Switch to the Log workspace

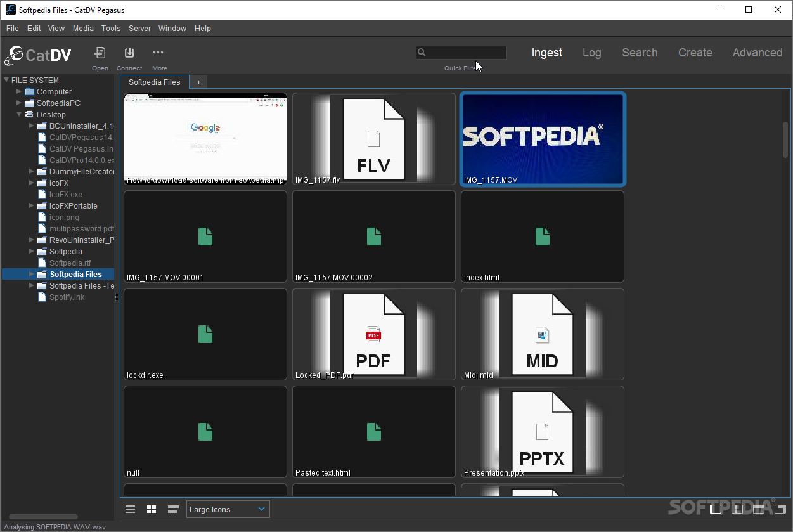pyautogui.click(x=591, y=53)
